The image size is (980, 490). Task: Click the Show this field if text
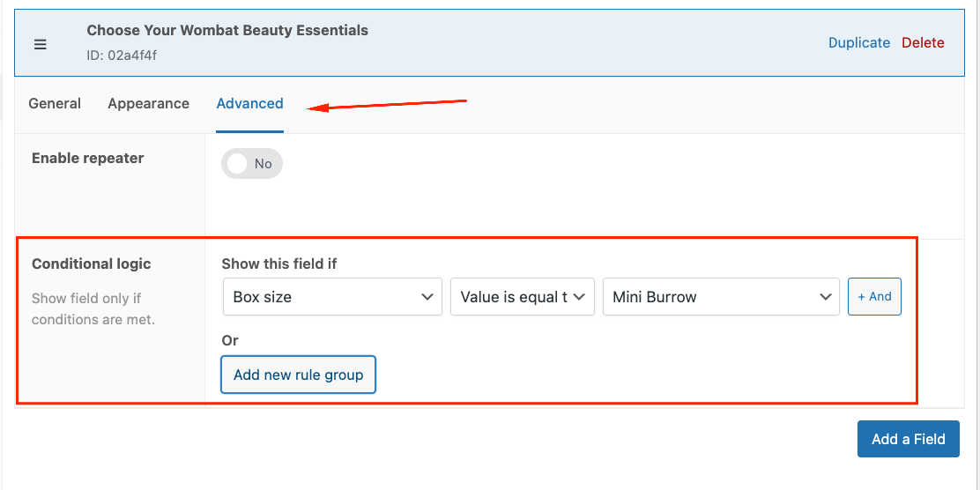[278, 264]
